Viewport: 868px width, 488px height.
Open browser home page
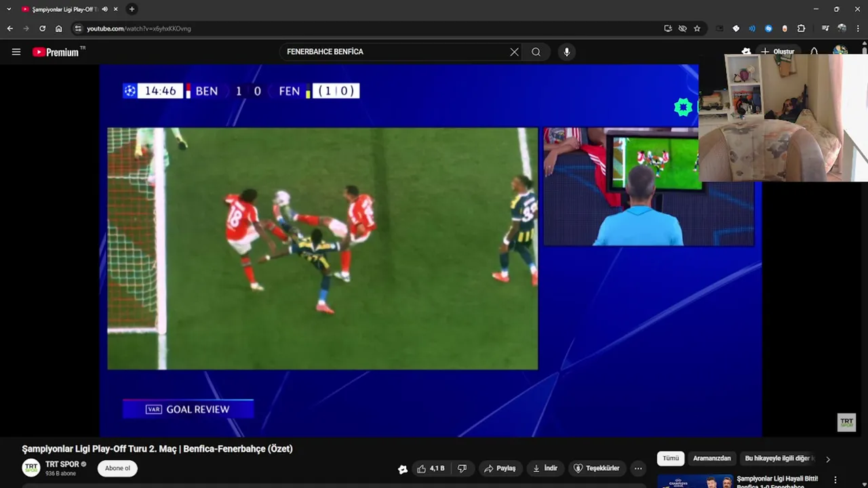58,28
